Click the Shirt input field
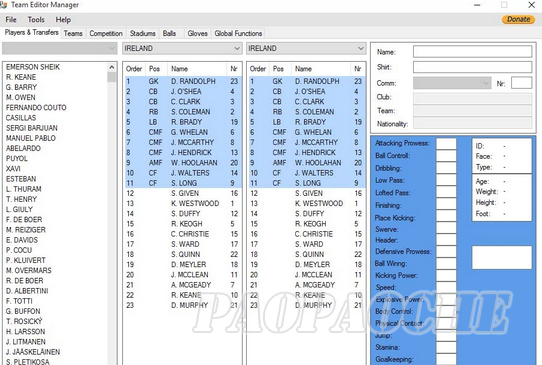This screenshot has width=542, height=365. [473, 67]
